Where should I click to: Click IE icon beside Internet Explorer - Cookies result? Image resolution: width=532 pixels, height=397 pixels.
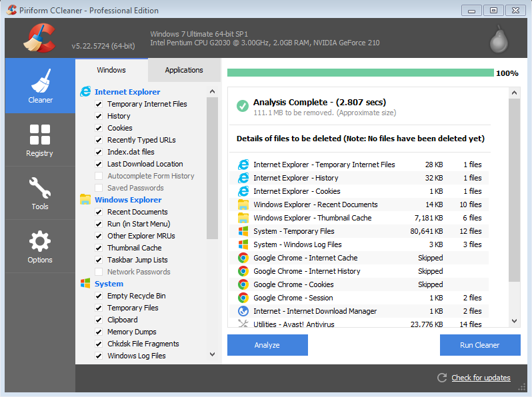243,191
